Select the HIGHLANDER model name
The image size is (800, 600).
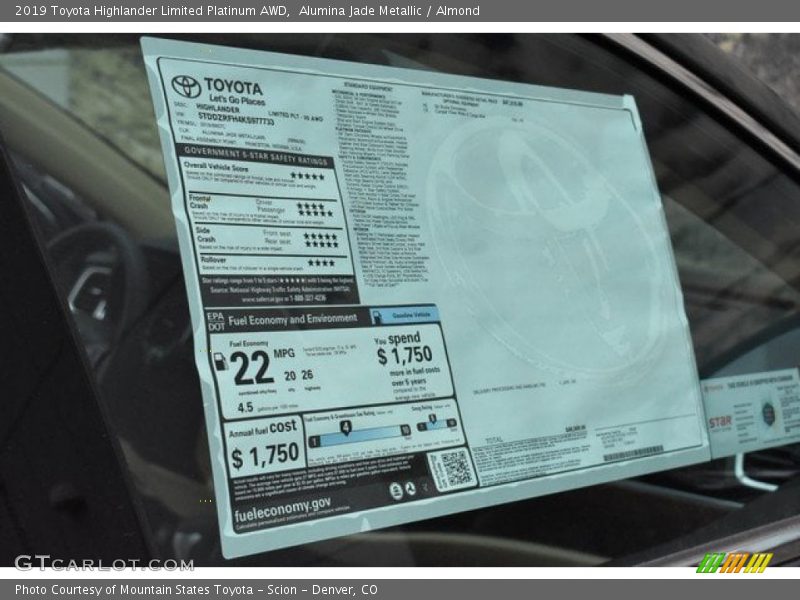pyautogui.click(x=217, y=109)
